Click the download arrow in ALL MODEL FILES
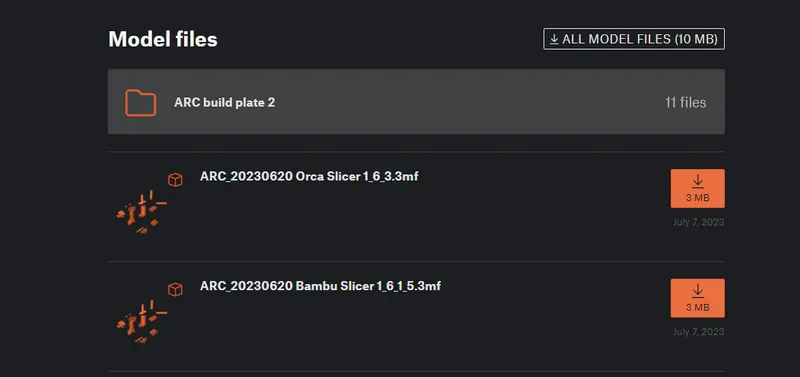The width and height of the screenshot is (800, 377). coord(554,39)
